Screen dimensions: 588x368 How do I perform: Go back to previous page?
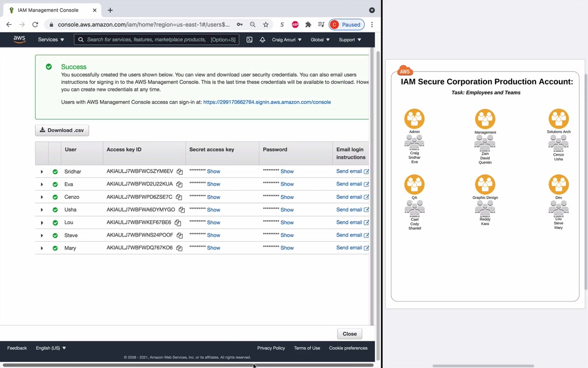pyautogui.click(x=9, y=25)
